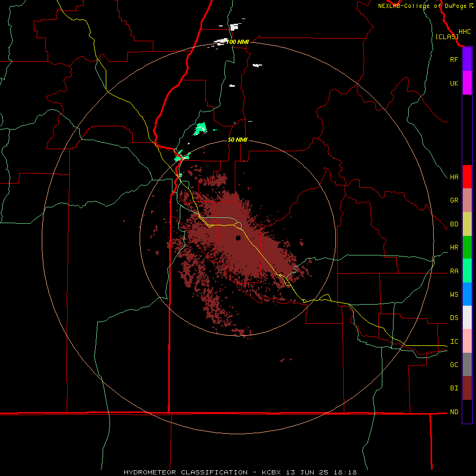Click the HHC product label
This screenshot has height=476, width=476.
pos(464,32)
